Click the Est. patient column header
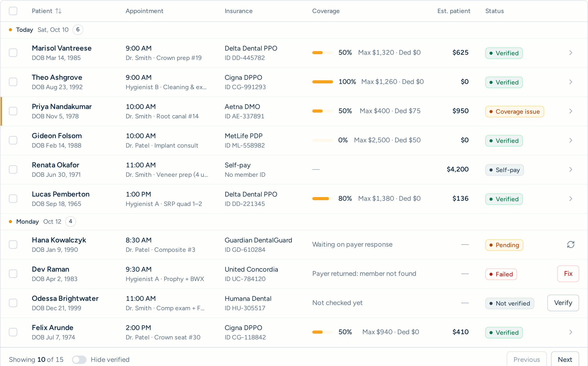 pos(454,11)
